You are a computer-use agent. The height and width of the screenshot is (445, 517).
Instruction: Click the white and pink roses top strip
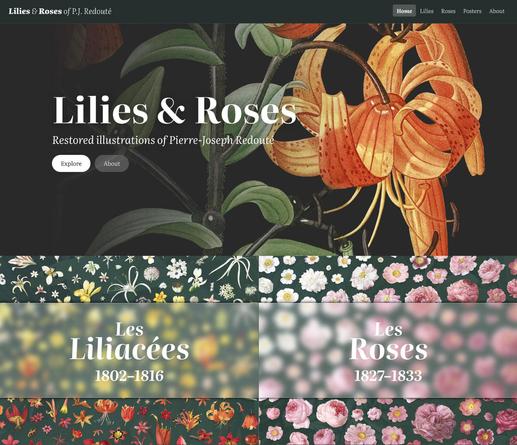pos(388,279)
